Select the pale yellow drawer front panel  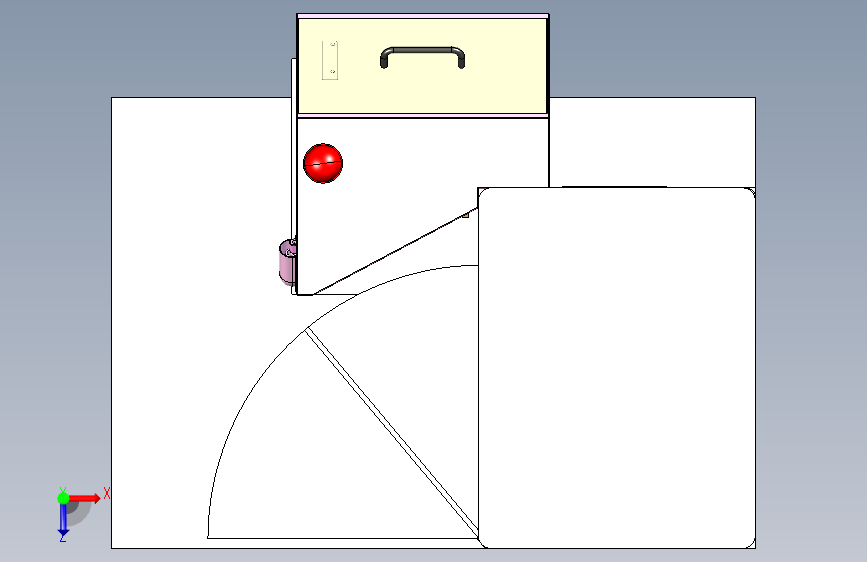tap(422, 66)
